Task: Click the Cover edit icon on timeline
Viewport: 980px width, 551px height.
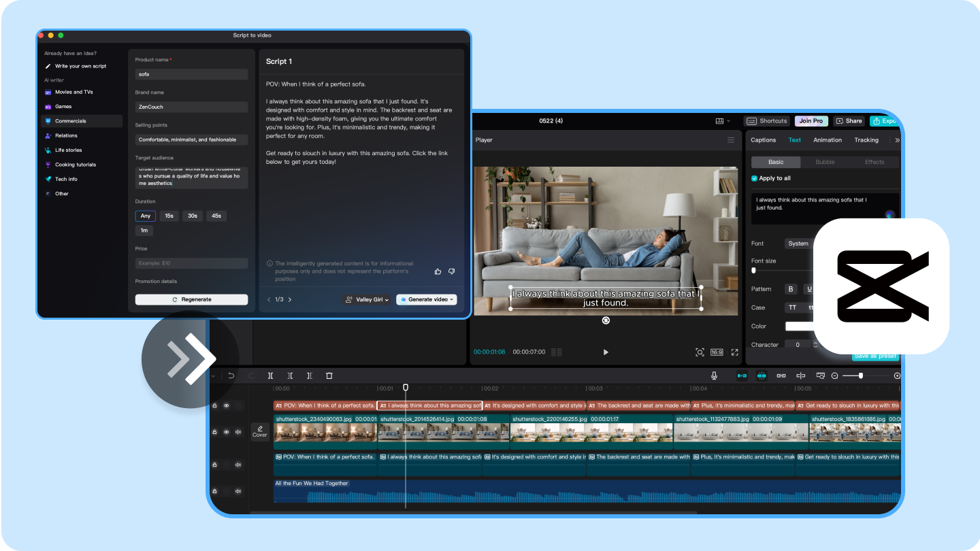Action: (260, 431)
